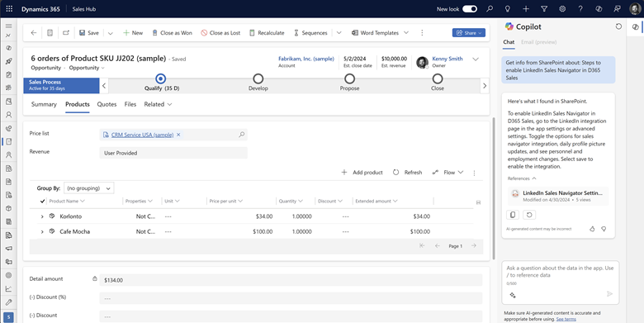Click the Revenue User Provided field

click(x=173, y=153)
